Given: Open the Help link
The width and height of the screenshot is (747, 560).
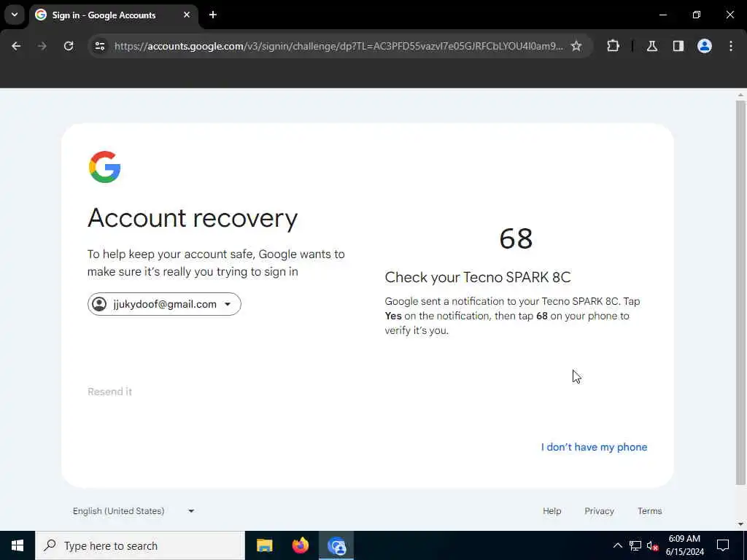Looking at the screenshot, I should 551,511.
